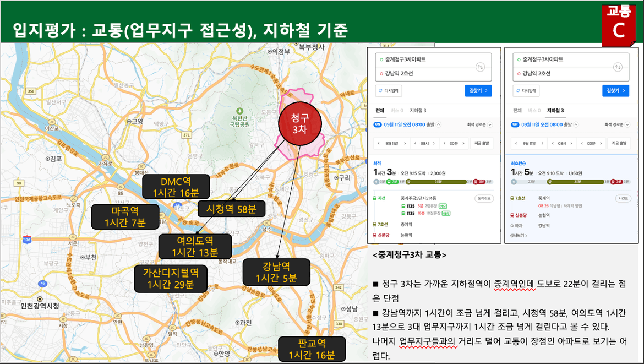Image resolution: width=644 pixels, height=364 pixels.
Task: Click the 판교역 1시간 16분 label
Action: 312,349
